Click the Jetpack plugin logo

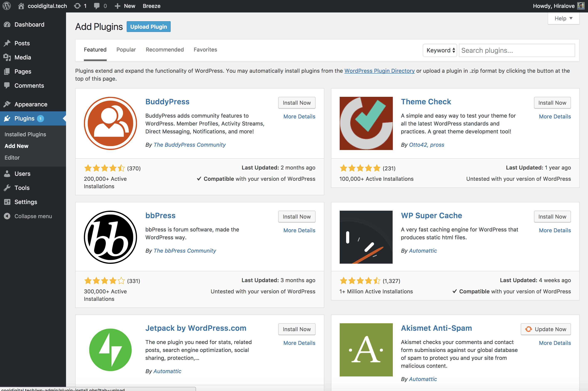(110, 350)
